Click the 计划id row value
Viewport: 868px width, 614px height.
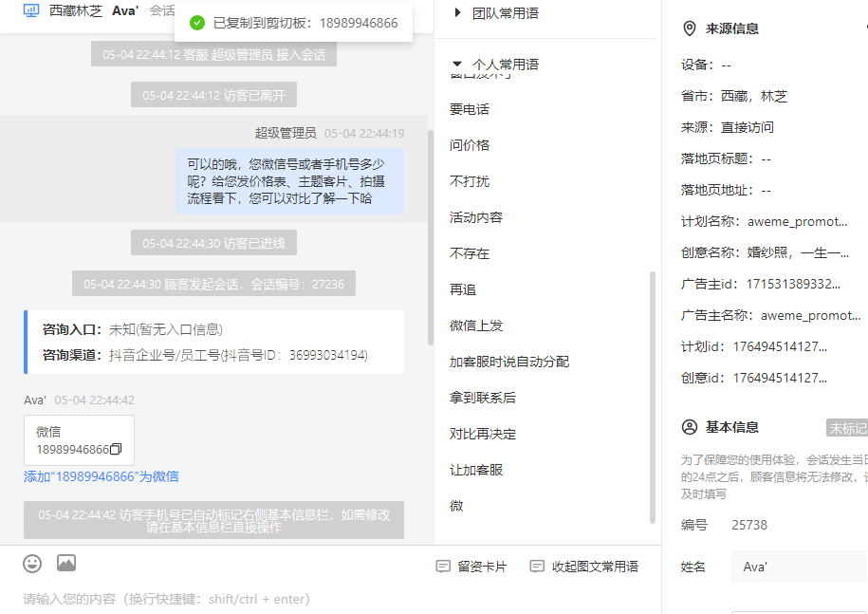point(780,346)
